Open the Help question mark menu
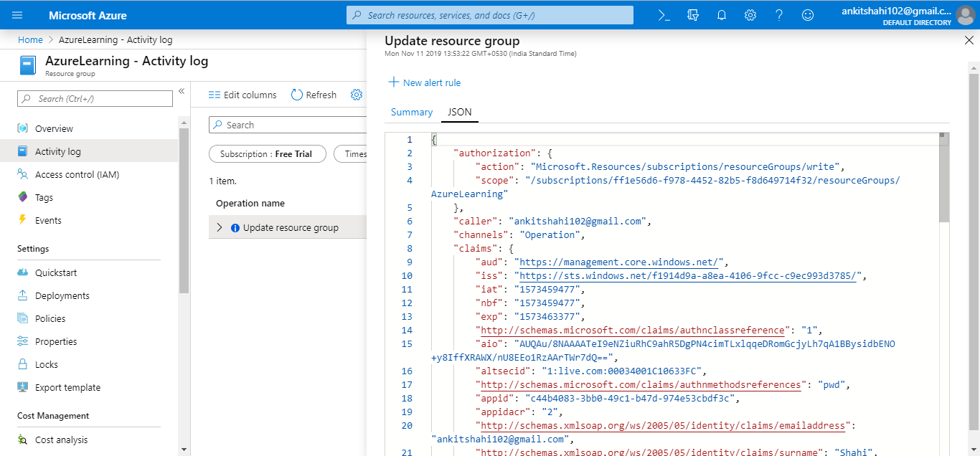Image resolution: width=980 pixels, height=456 pixels. pos(779,14)
